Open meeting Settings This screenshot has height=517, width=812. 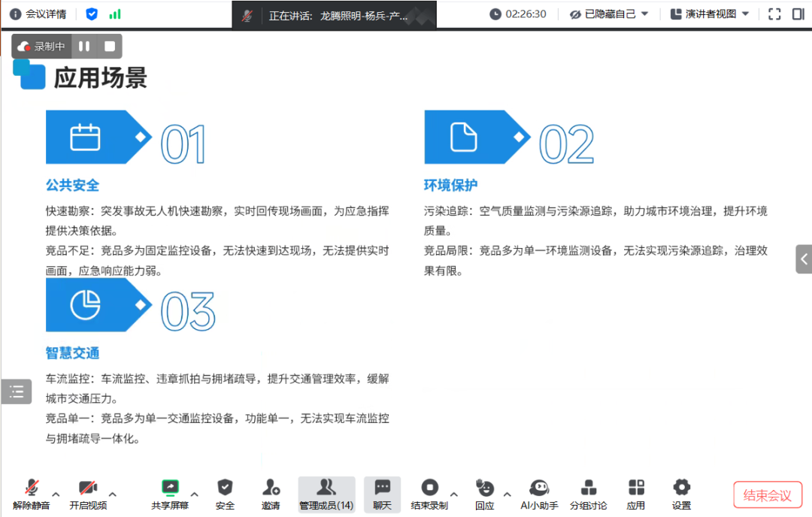pyautogui.click(x=681, y=493)
